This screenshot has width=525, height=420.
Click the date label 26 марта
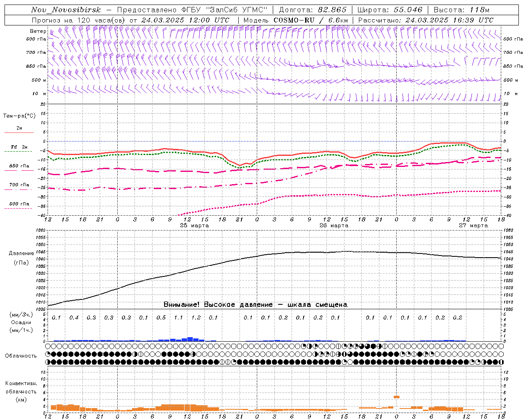tap(334, 226)
